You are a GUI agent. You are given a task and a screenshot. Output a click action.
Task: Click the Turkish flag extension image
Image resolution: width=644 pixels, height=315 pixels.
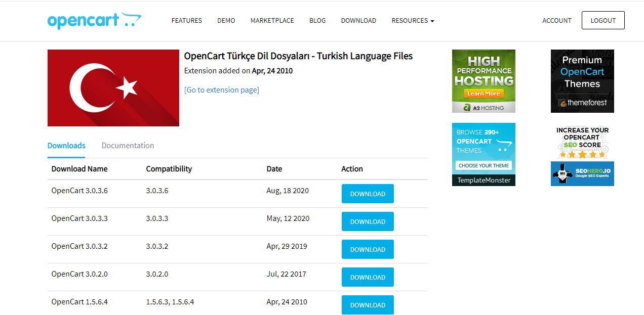(x=113, y=88)
